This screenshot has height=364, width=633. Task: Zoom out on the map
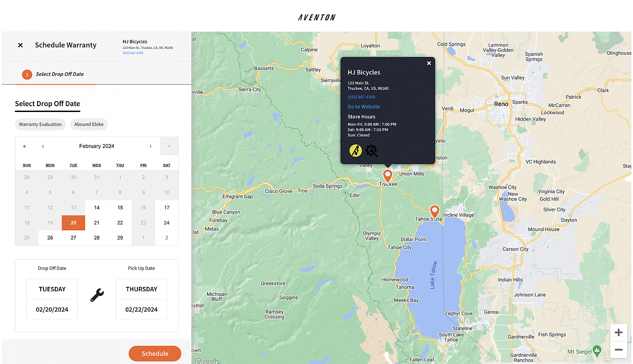(x=619, y=350)
